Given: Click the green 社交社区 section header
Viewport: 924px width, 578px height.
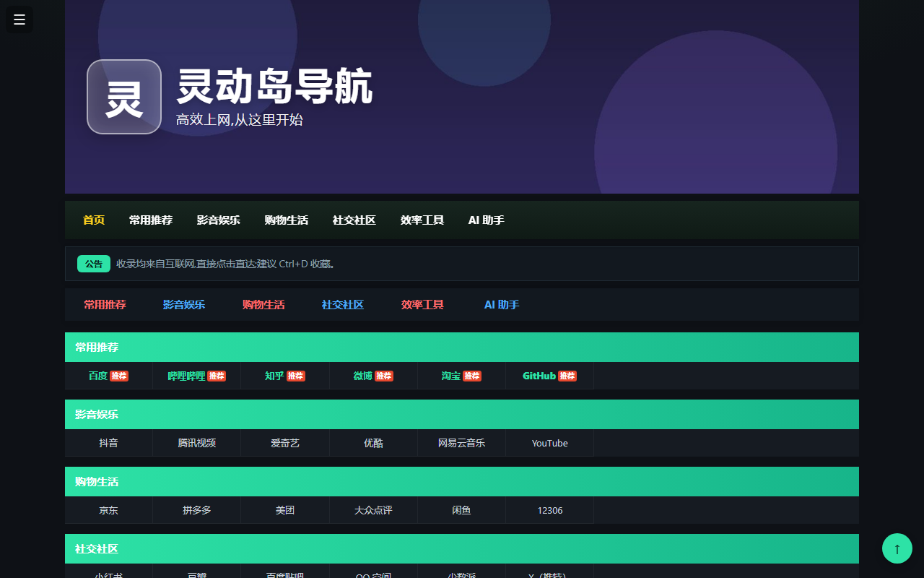Looking at the screenshot, I should tap(462, 549).
